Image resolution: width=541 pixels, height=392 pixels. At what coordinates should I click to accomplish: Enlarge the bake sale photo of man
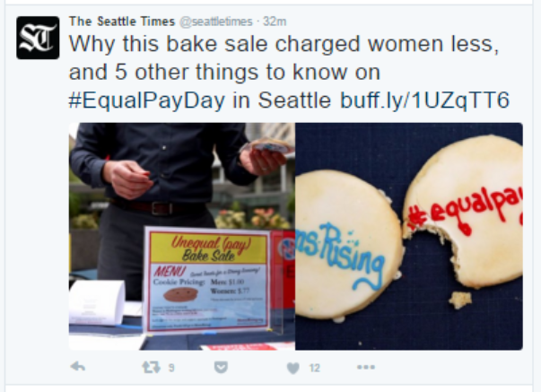(x=182, y=237)
